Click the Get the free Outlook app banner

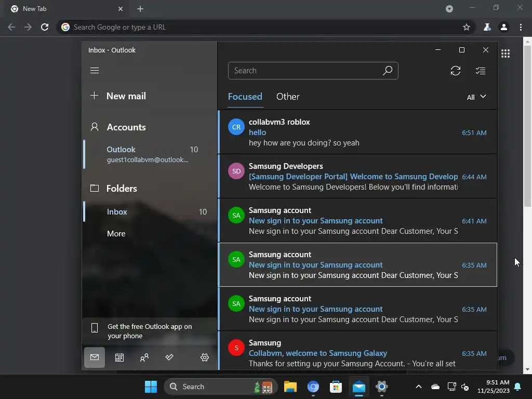[149, 331]
